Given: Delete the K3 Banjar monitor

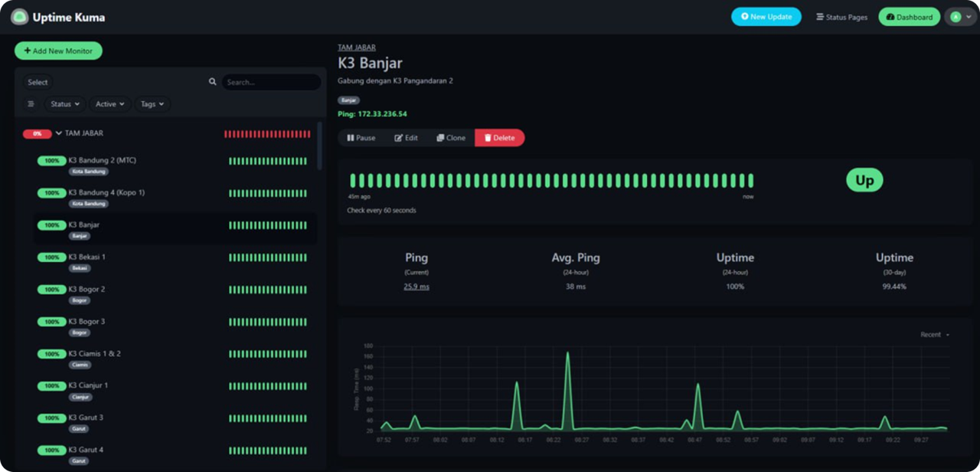Looking at the screenshot, I should [x=499, y=138].
